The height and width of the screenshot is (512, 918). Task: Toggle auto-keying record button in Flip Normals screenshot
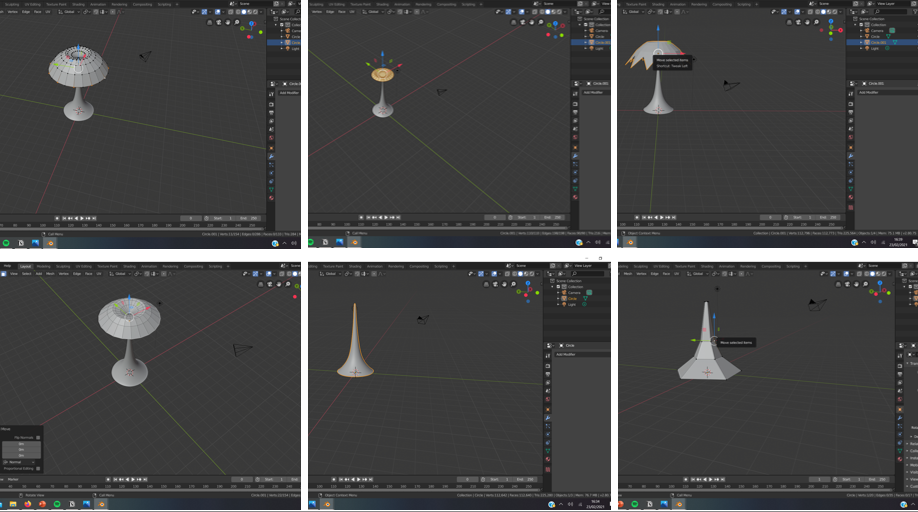pyautogui.click(x=108, y=479)
